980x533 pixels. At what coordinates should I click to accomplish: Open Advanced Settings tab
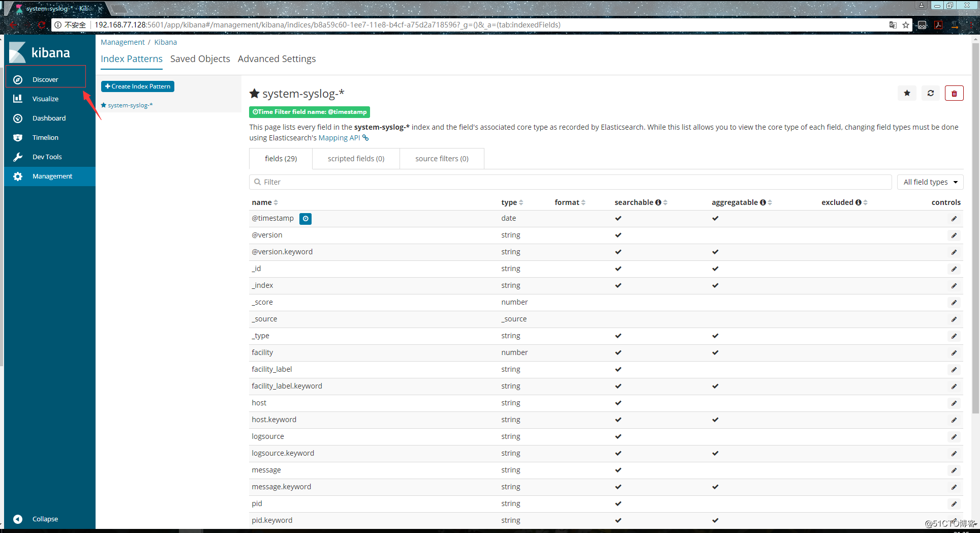pos(277,59)
